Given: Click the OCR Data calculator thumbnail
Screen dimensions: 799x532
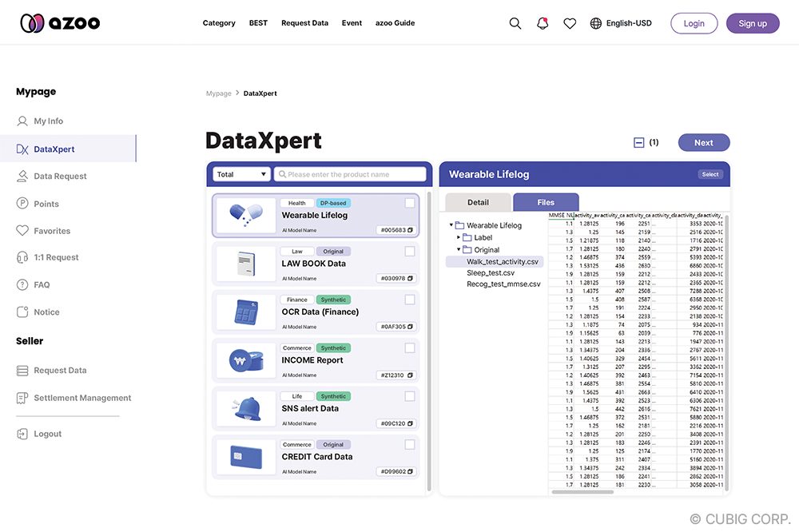Looking at the screenshot, I should coord(246,312).
